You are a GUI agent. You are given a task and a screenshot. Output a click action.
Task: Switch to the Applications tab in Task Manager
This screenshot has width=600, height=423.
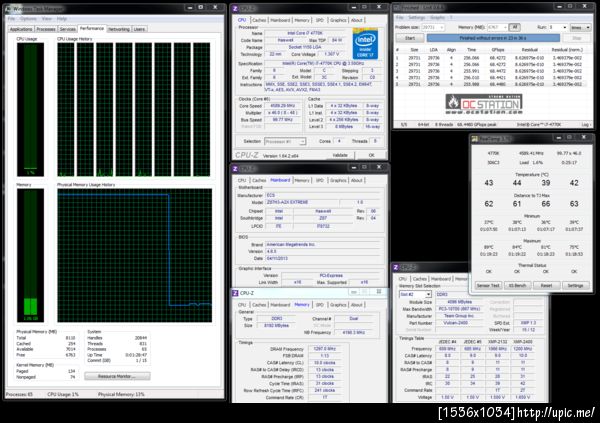(21, 29)
